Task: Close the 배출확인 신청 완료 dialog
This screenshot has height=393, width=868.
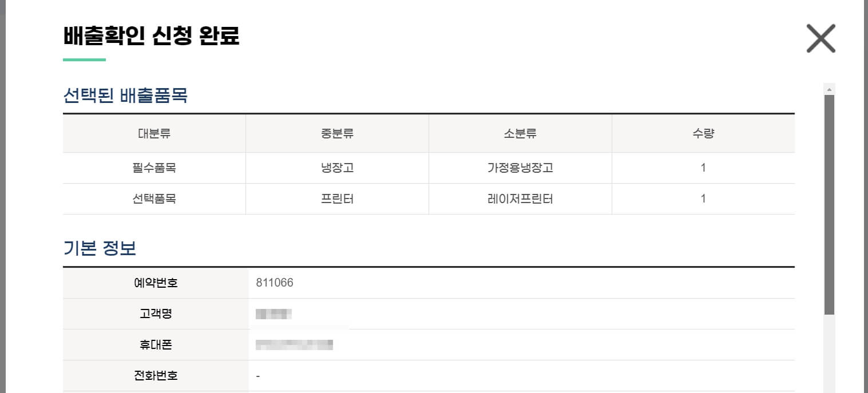Action: 821,38
